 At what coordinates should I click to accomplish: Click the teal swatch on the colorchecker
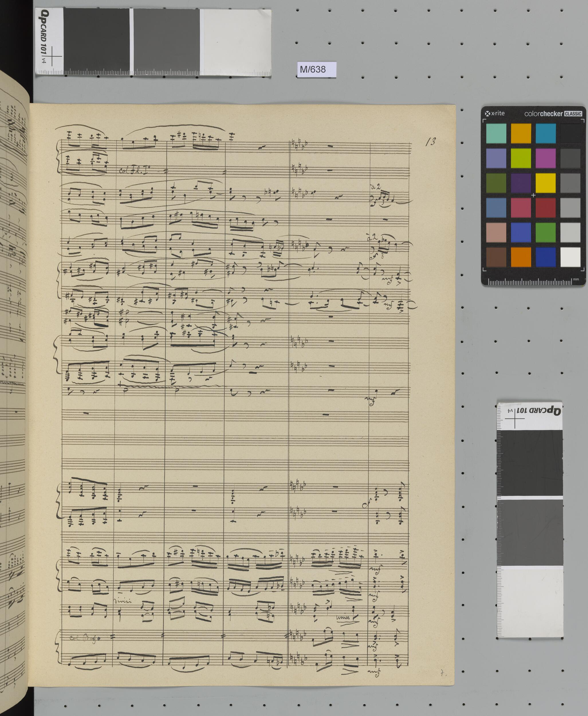point(496,133)
